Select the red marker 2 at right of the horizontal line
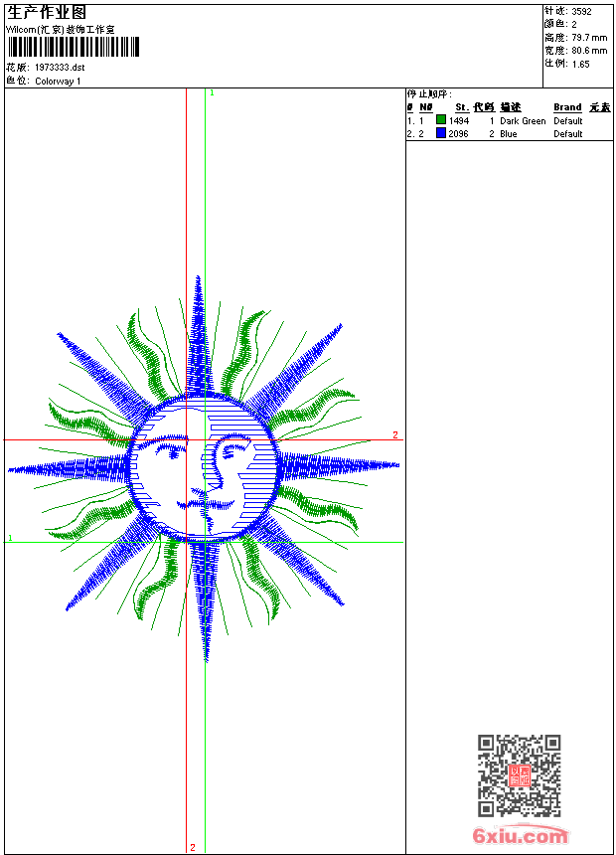Image resolution: width=616 pixels, height=855 pixels. click(x=394, y=434)
